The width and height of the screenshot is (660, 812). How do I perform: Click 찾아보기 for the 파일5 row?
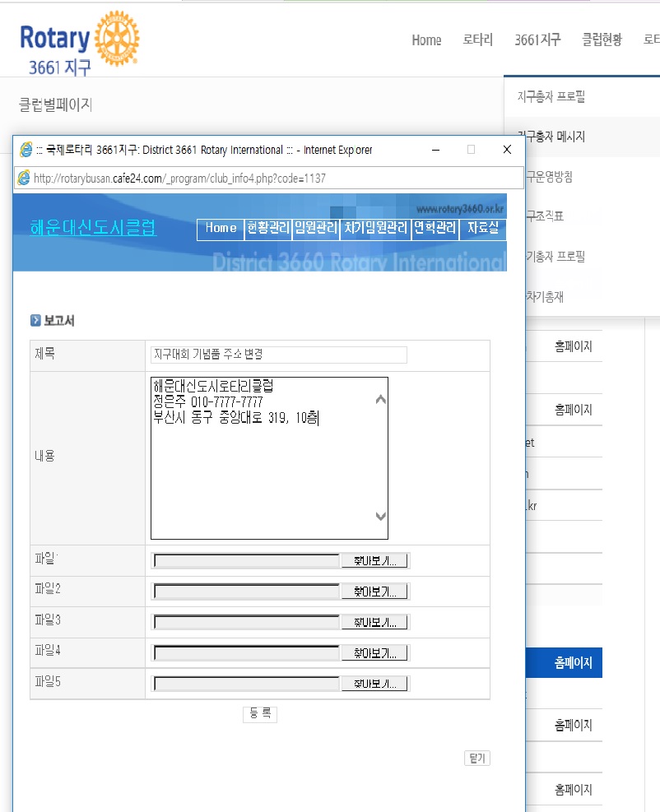pos(374,684)
